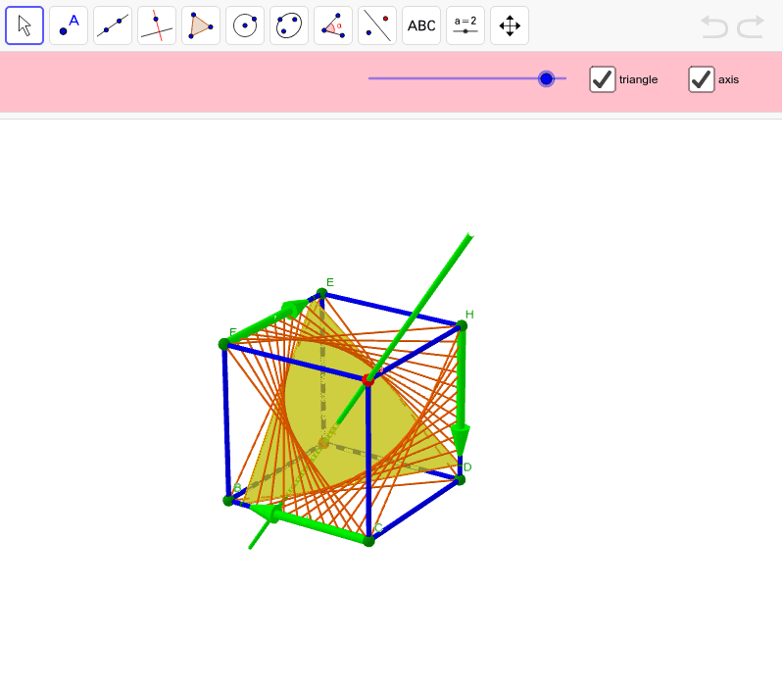784x686 pixels.
Task: Select the Circle with Center tool
Action: [x=244, y=24]
